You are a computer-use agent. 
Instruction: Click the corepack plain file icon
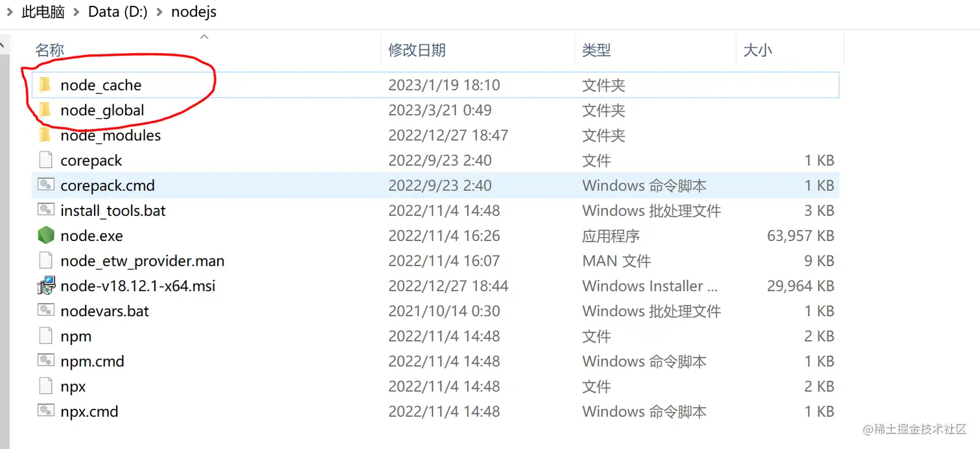tap(45, 160)
